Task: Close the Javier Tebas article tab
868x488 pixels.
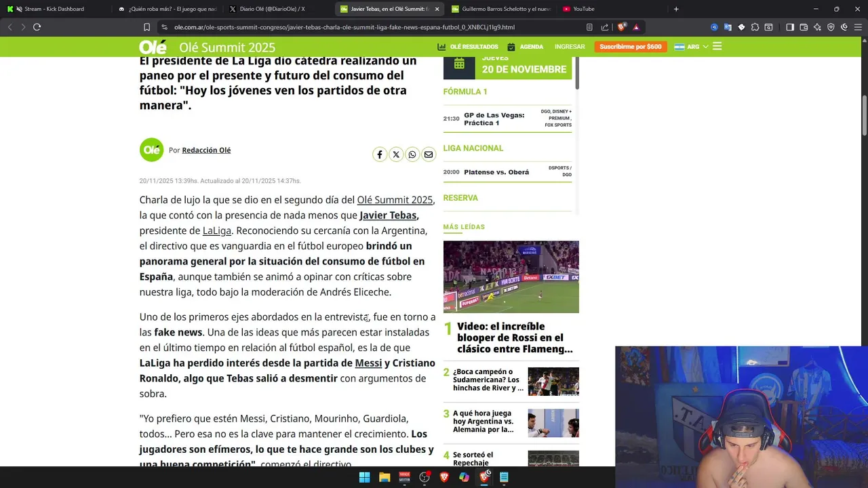Action: pos(437,9)
